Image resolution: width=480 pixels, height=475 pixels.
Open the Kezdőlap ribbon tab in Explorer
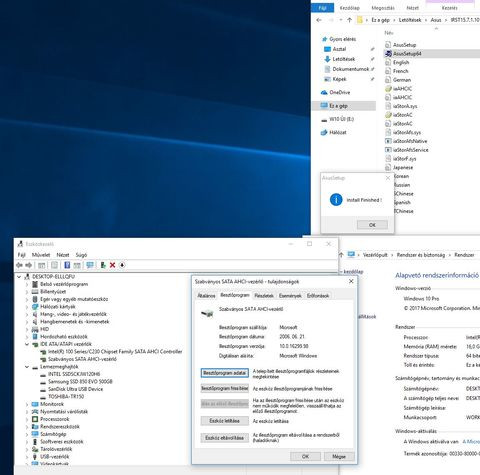[349, 8]
